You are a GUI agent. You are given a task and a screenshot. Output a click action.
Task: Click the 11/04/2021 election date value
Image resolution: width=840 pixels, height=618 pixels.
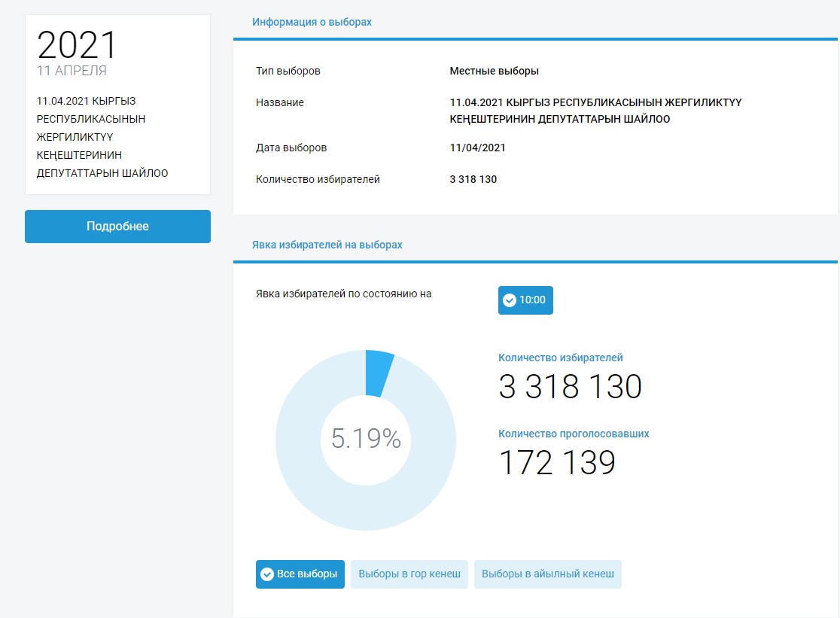coord(477,148)
